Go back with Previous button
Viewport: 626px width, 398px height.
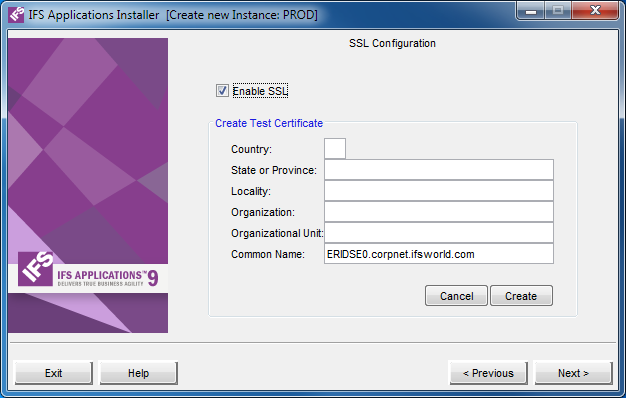[x=489, y=373]
